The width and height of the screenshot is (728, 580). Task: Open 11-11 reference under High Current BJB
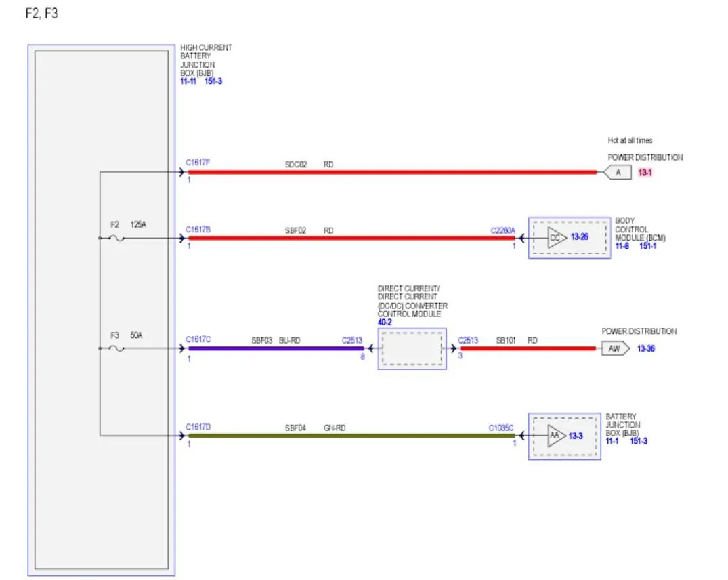click(188, 81)
